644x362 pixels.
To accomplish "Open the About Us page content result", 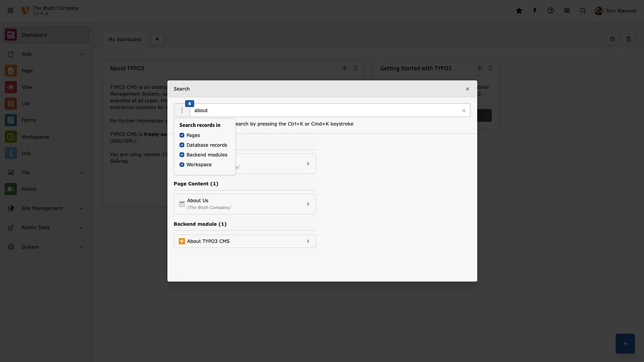I will [245, 204].
